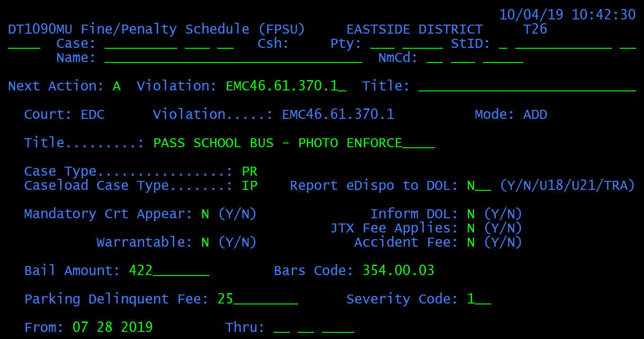Select the Name input field

(233, 58)
